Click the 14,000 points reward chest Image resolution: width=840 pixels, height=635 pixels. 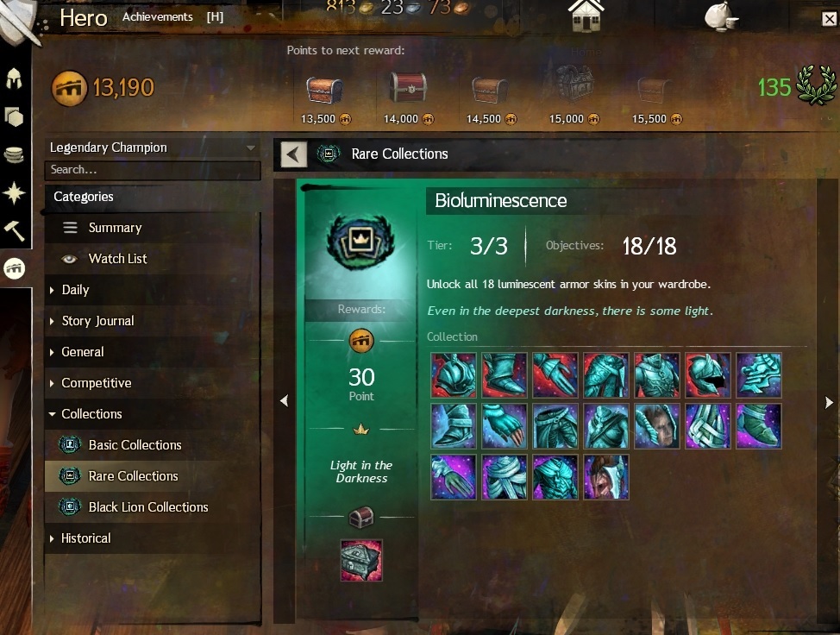[408, 87]
